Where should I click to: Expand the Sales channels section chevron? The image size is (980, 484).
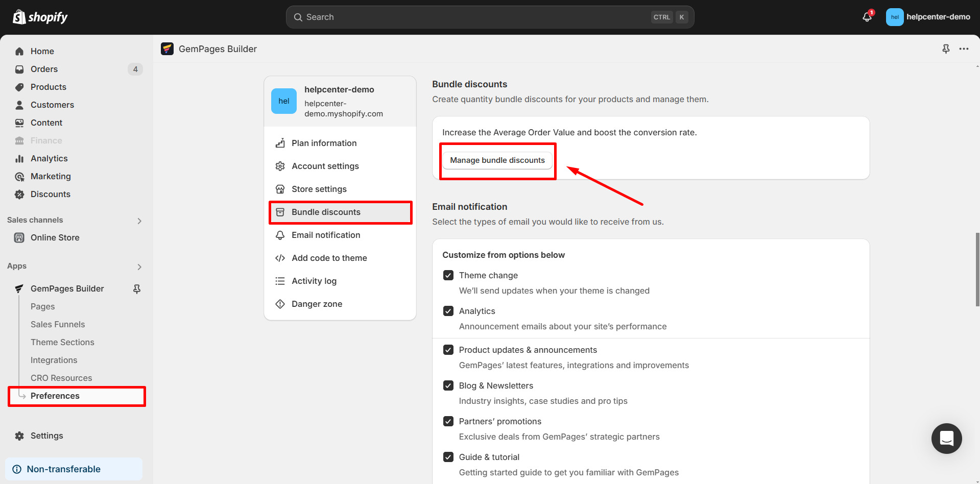[139, 221]
